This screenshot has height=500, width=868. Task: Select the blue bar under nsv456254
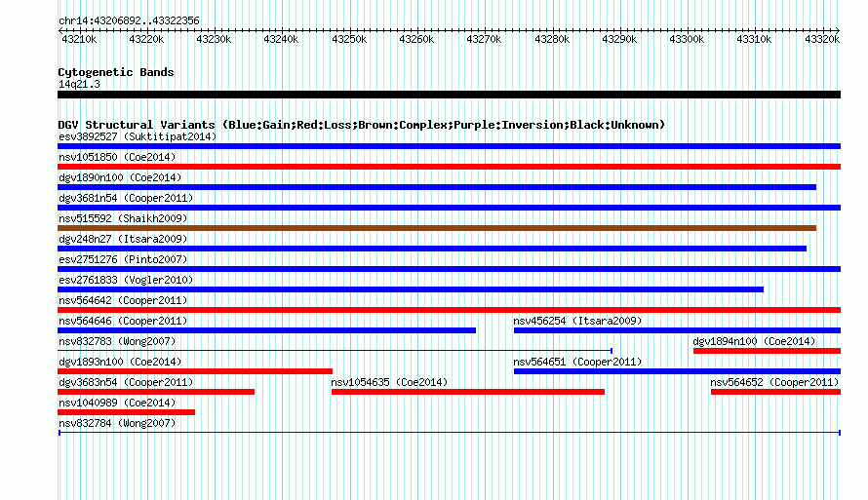click(x=677, y=330)
